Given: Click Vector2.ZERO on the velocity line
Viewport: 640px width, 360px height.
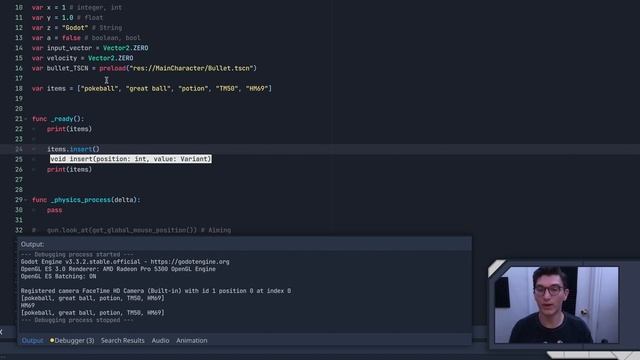Looking at the screenshot, I should [111, 58].
